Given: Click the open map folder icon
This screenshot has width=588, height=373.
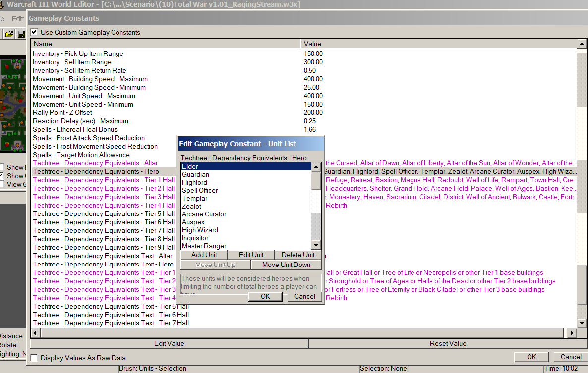Looking at the screenshot, I should tap(9, 34).
